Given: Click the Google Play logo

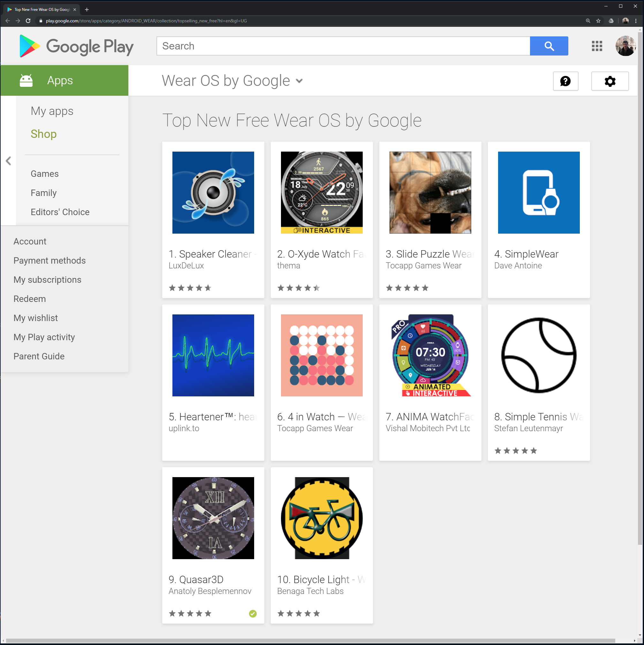Looking at the screenshot, I should pyautogui.click(x=77, y=46).
